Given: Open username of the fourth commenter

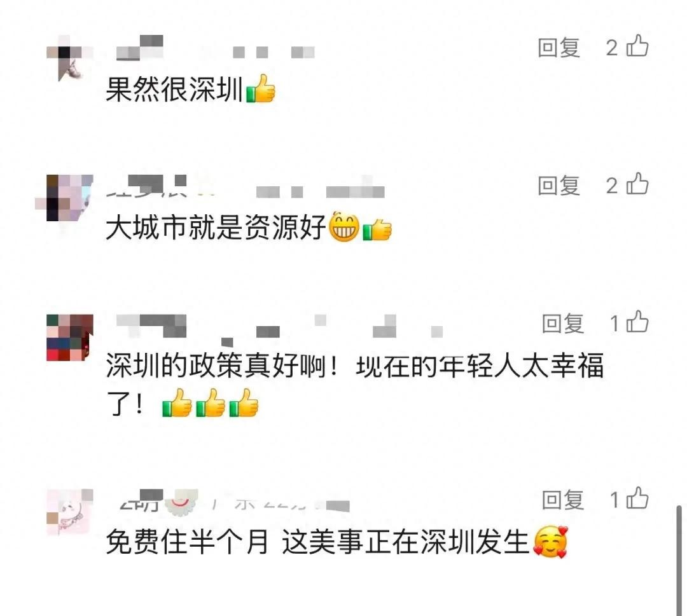Looking at the screenshot, I should 141,501.
